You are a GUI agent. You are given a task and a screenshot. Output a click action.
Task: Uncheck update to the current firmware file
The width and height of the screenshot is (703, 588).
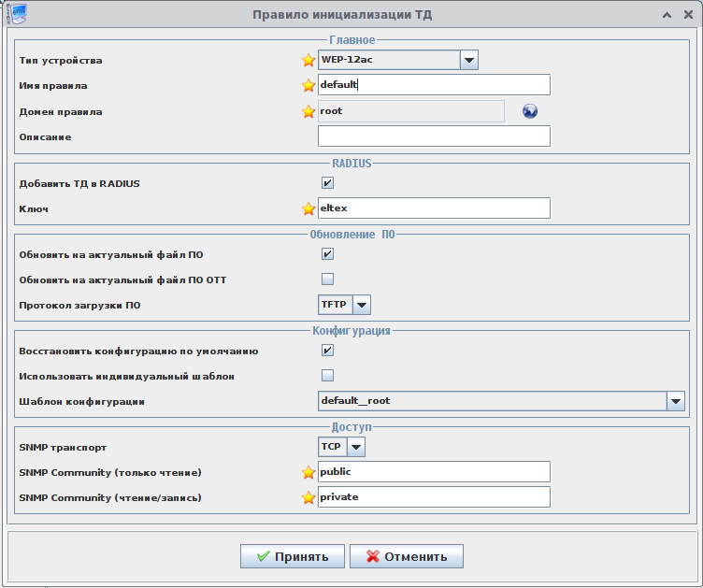pos(327,253)
